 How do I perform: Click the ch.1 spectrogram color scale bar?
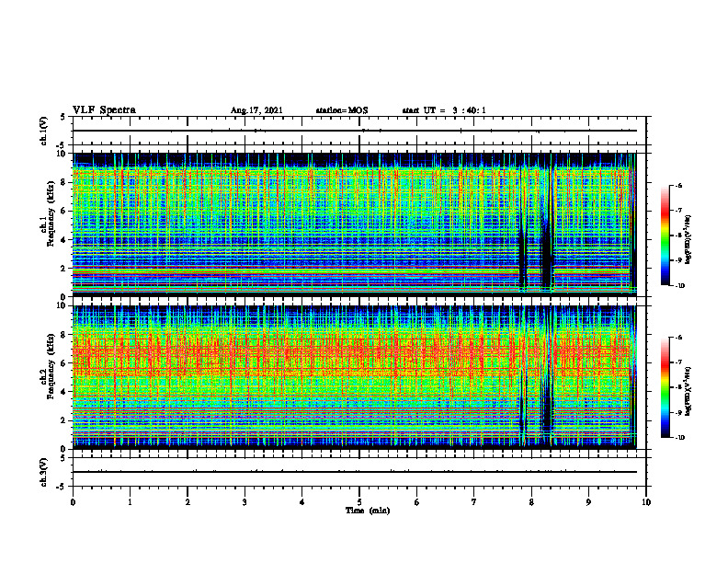click(x=665, y=236)
